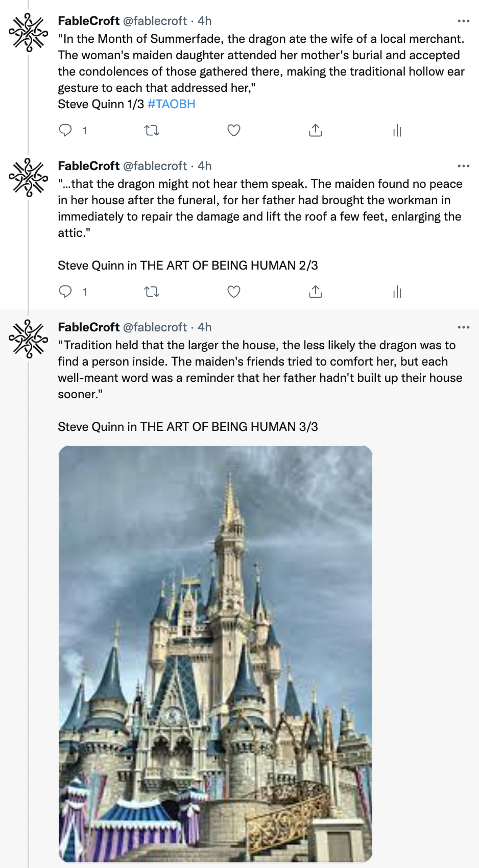Viewport: 479px width, 868px height.
Task: Like the first tweet in the thread
Action: 234,131
